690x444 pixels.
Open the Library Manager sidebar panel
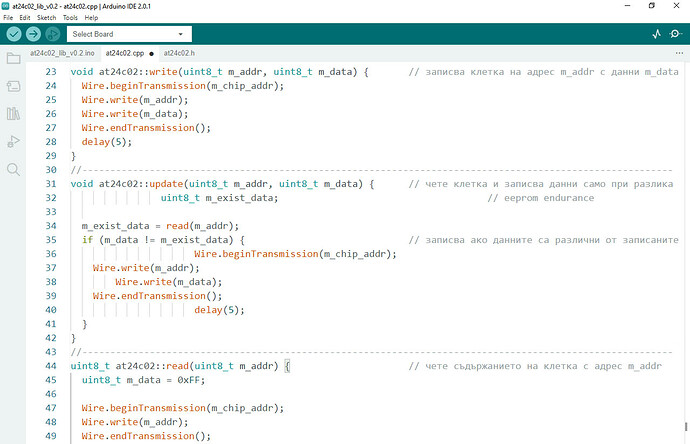13,114
